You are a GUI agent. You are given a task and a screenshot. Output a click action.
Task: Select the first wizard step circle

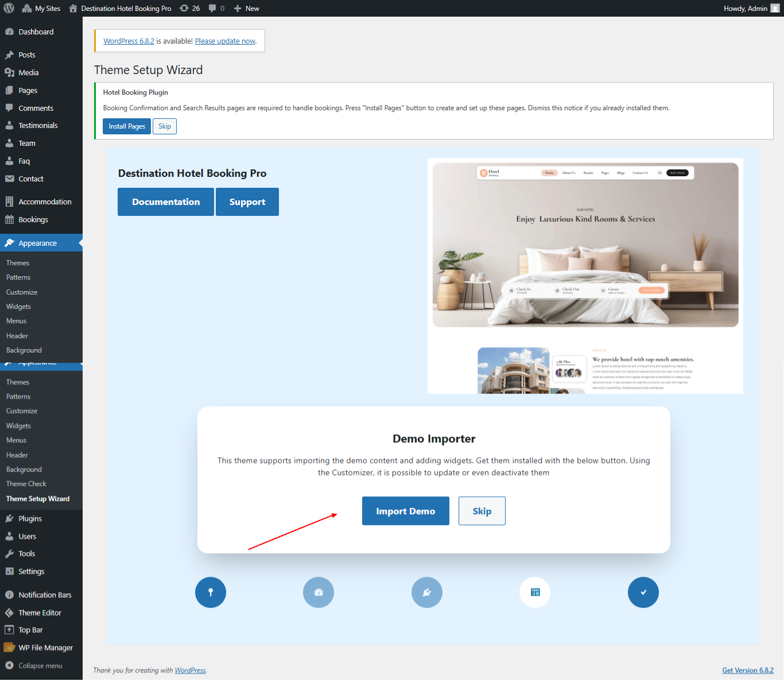click(x=211, y=593)
